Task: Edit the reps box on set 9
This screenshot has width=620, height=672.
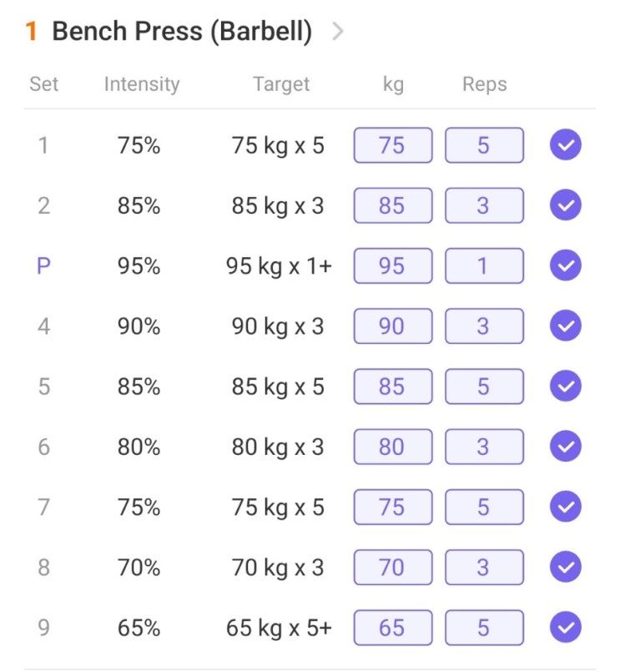Action: click(x=484, y=628)
